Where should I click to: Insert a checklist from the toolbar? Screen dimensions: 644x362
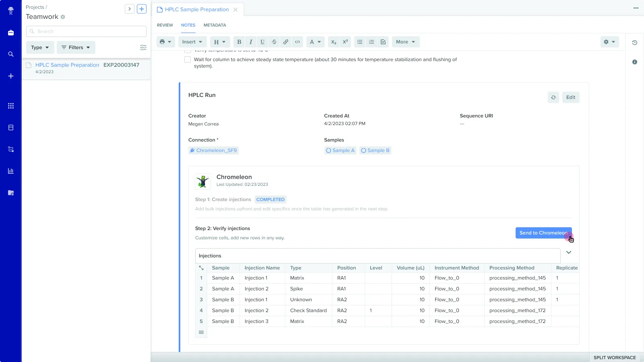[x=383, y=42]
